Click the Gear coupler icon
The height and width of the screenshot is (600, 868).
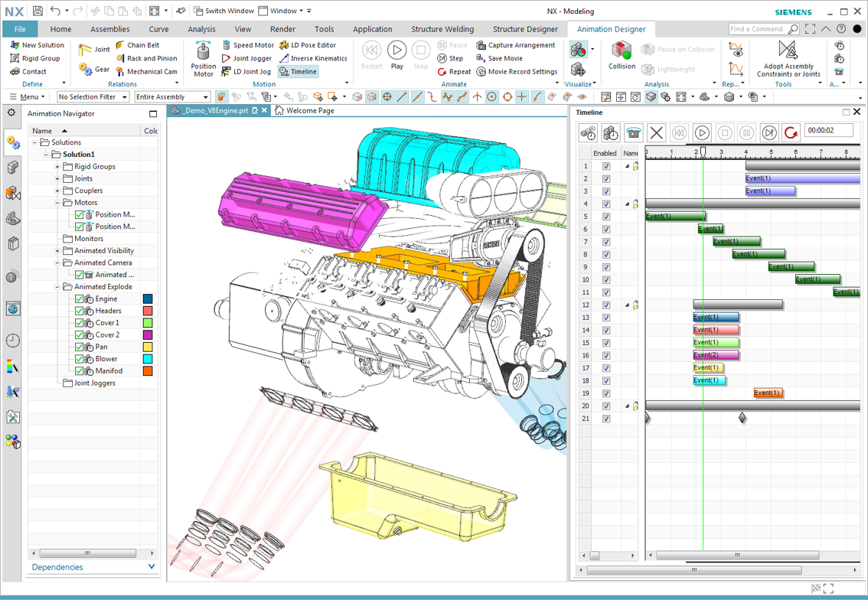pyautogui.click(x=86, y=70)
